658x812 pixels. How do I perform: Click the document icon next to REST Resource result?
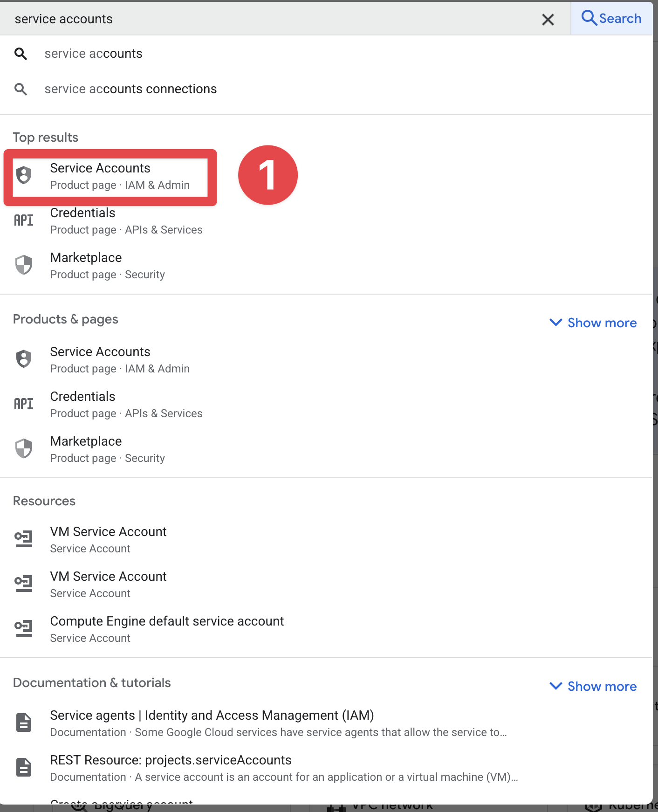point(23,767)
